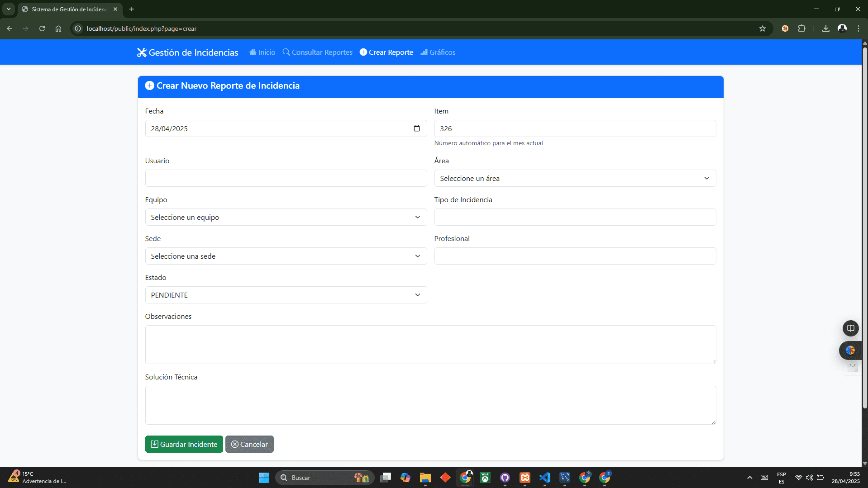Open File Explorer from the taskbar
The width and height of the screenshot is (868, 488).
coord(425,478)
